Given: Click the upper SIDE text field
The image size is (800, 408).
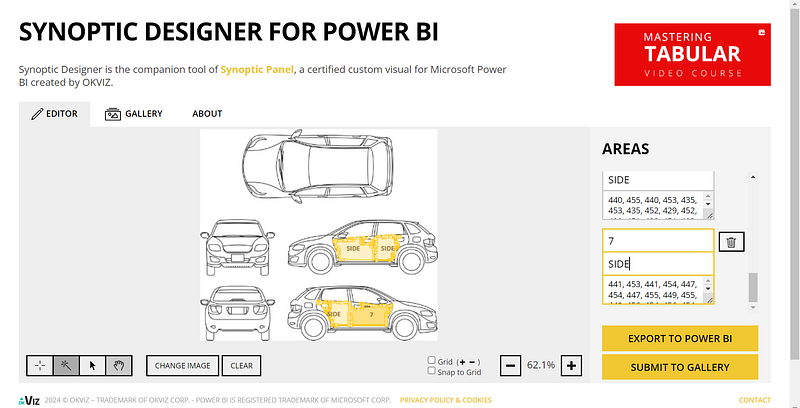Looking at the screenshot, I should click(658, 180).
